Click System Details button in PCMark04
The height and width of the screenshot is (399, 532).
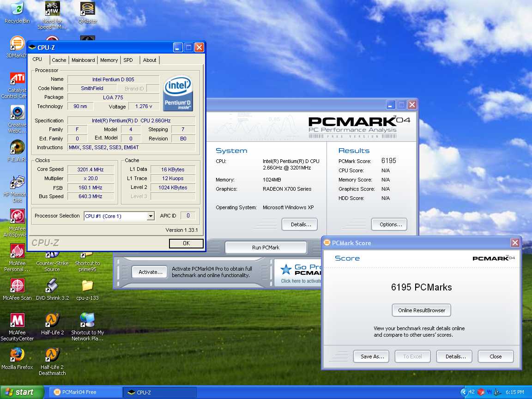(x=301, y=224)
